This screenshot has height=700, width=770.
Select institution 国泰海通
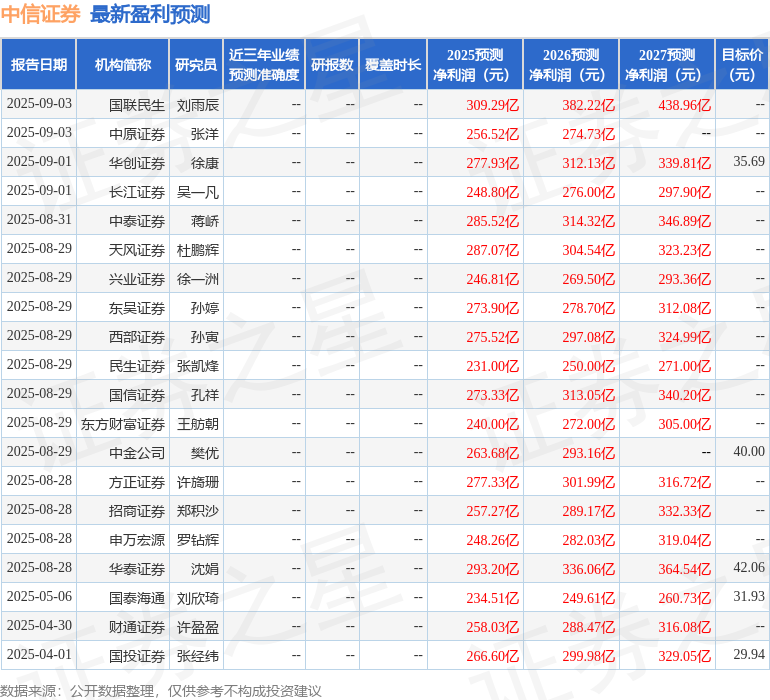[137, 598]
